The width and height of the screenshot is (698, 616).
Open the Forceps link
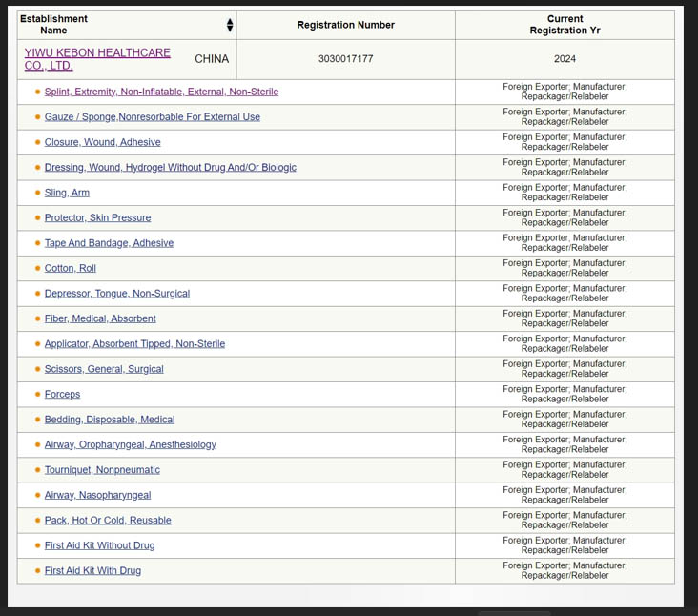tap(62, 395)
